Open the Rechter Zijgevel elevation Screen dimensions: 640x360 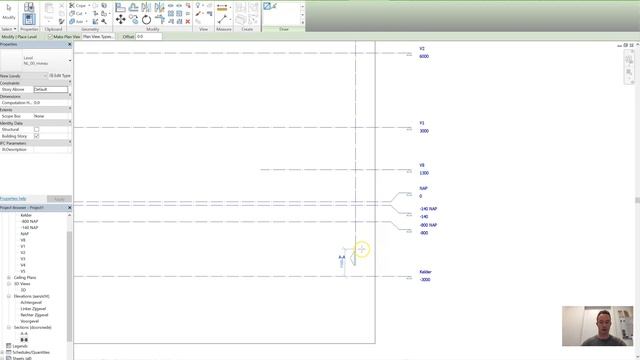(34, 315)
